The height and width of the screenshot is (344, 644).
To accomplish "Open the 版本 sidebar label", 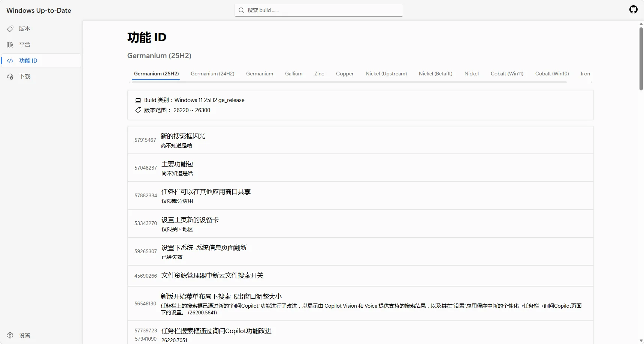I will click(25, 29).
